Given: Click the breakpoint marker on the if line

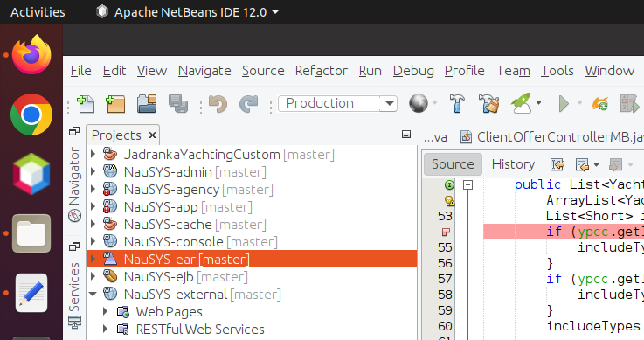Looking at the screenshot, I should [x=446, y=232].
